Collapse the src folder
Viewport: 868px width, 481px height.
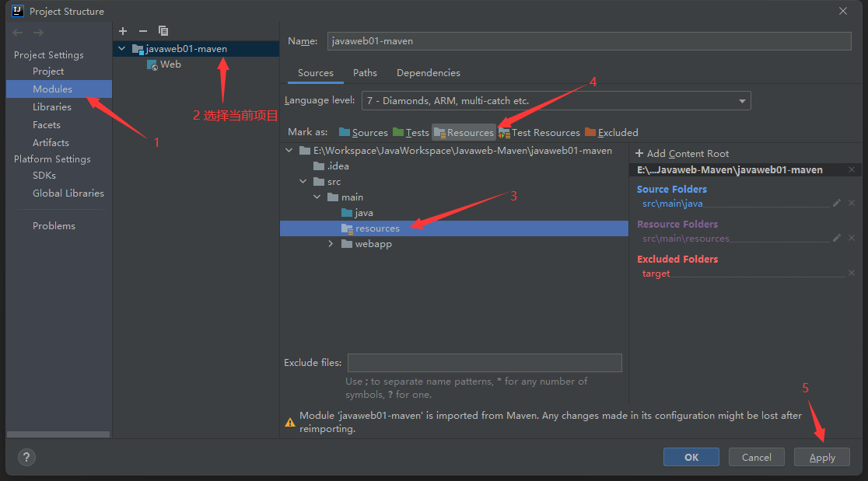[x=303, y=181]
